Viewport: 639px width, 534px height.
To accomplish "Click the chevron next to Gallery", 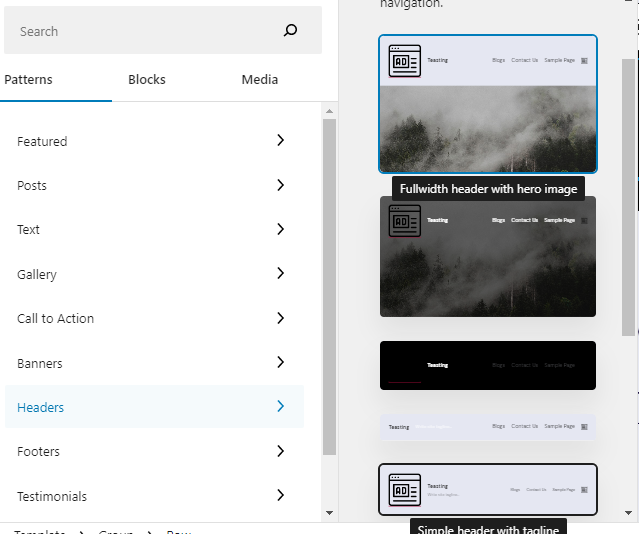I will click(x=280, y=273).
